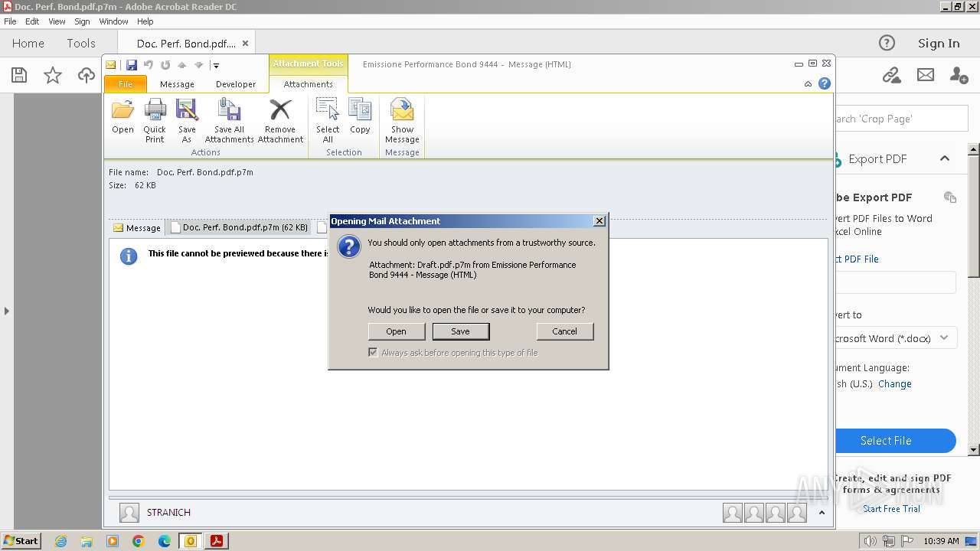This screenshot has height=551, width=980.
Task: Click Change document language link
Action: (895, 384)
